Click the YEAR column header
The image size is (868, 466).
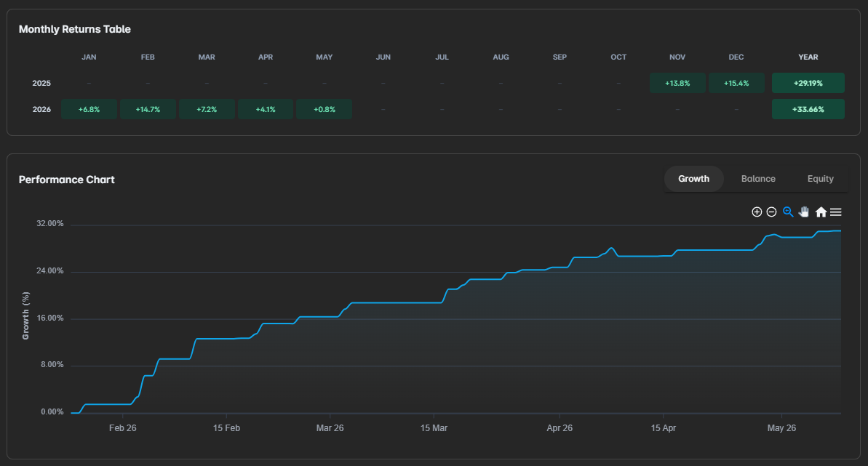(x=808, y=57)
